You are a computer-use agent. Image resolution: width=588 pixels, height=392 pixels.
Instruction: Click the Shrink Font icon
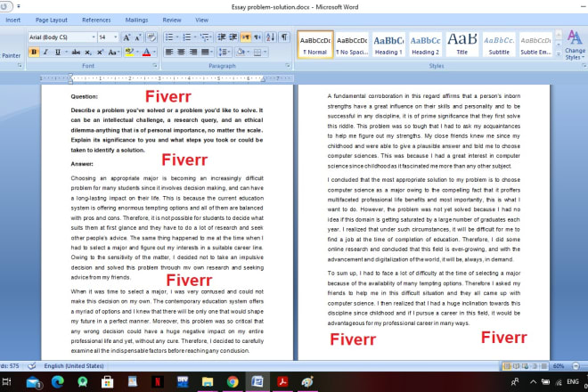[x=138, y=37]
